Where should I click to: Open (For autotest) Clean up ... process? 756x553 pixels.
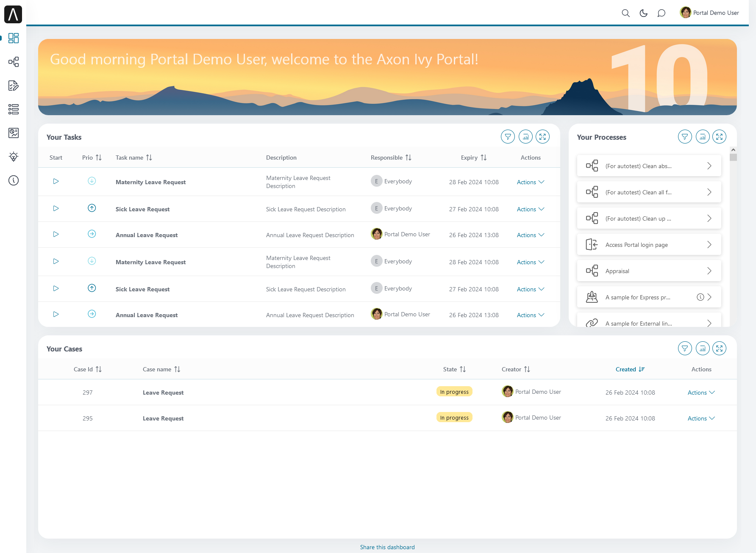coord(649,218)
